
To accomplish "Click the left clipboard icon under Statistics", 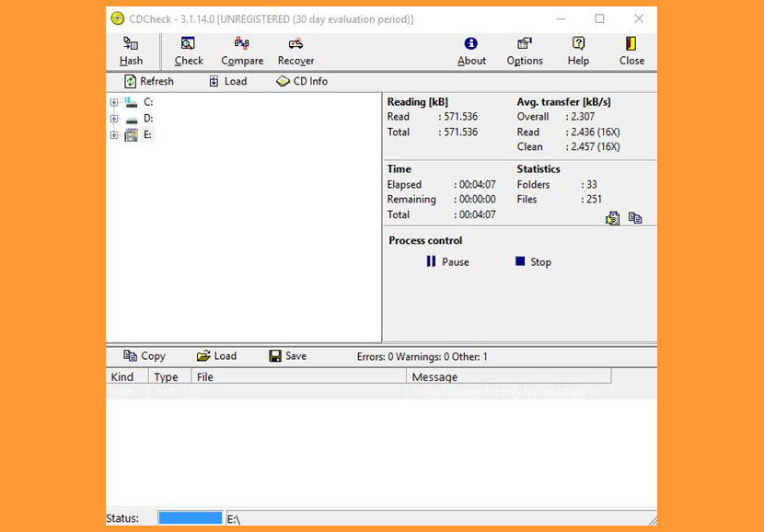I will coord(612,218).
